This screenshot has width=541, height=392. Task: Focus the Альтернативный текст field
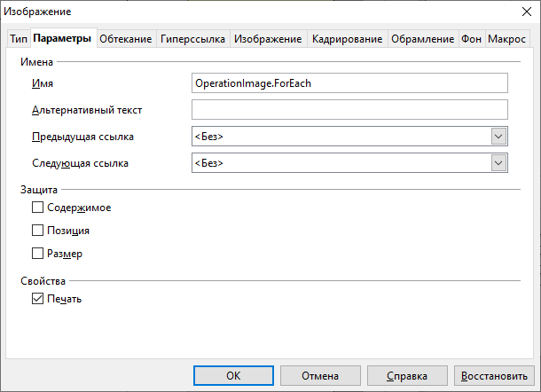click(x=349, y=110)
